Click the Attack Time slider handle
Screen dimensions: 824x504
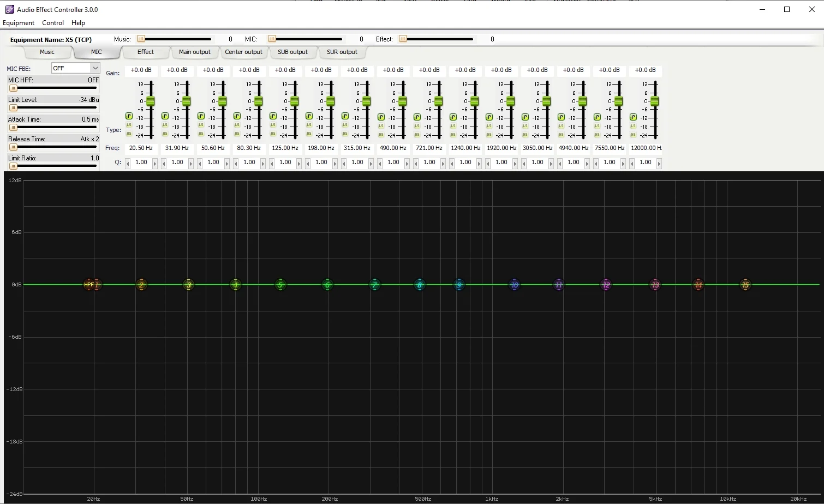[x=13, y=128]
